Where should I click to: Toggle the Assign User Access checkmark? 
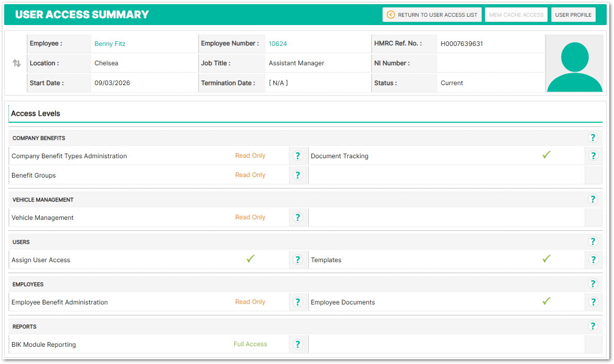tap(250, 259)
